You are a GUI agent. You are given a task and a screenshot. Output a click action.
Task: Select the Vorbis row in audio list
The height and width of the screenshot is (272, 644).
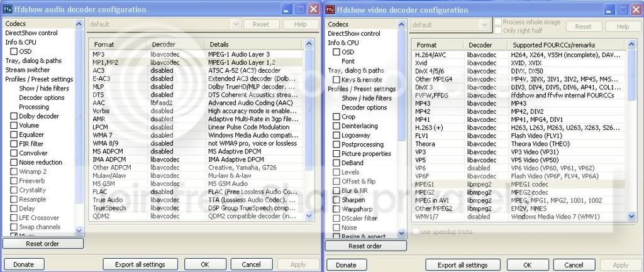pyautogui.click(x=196, y=111)
